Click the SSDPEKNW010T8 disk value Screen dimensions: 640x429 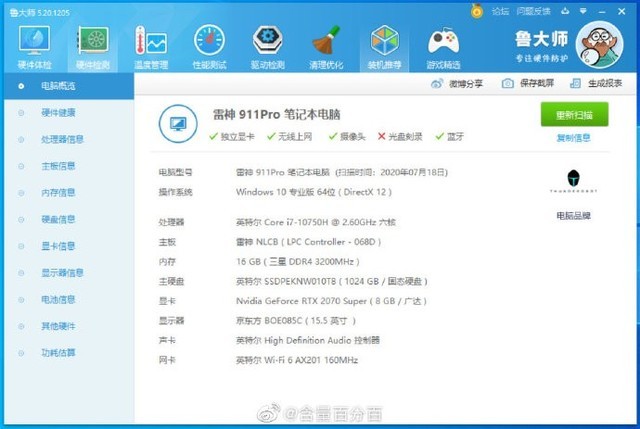click(331, 281)
